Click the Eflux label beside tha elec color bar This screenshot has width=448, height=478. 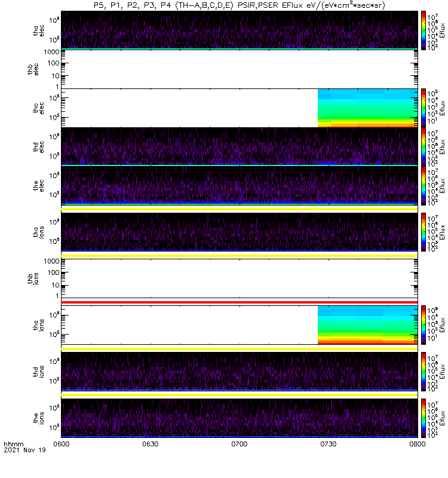point(442,30)
